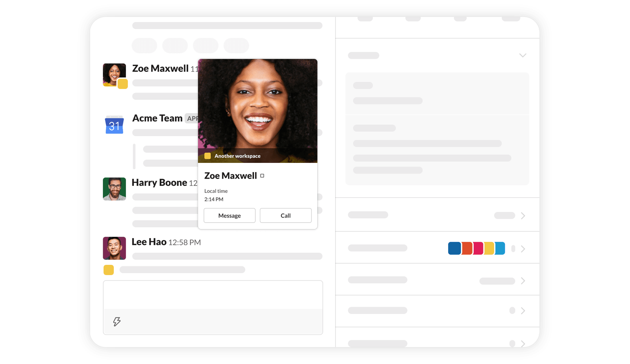Click Harry Boone's profile avatar

114,189
